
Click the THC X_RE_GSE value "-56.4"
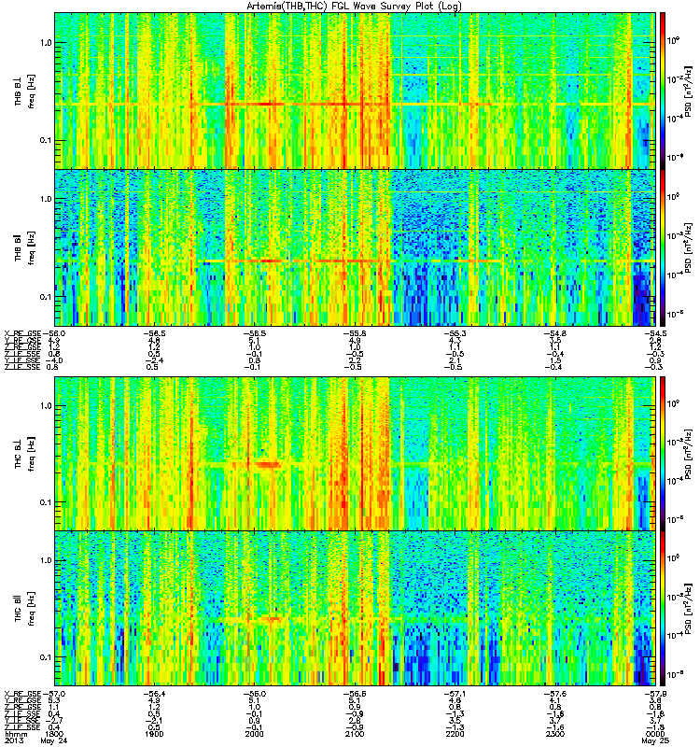(154, 694)
